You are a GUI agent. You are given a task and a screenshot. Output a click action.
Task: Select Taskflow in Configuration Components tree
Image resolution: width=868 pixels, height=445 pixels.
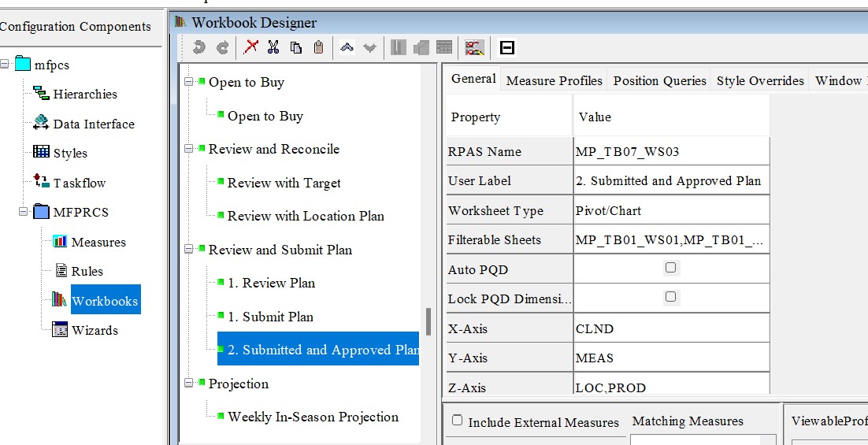coord(80,183)
